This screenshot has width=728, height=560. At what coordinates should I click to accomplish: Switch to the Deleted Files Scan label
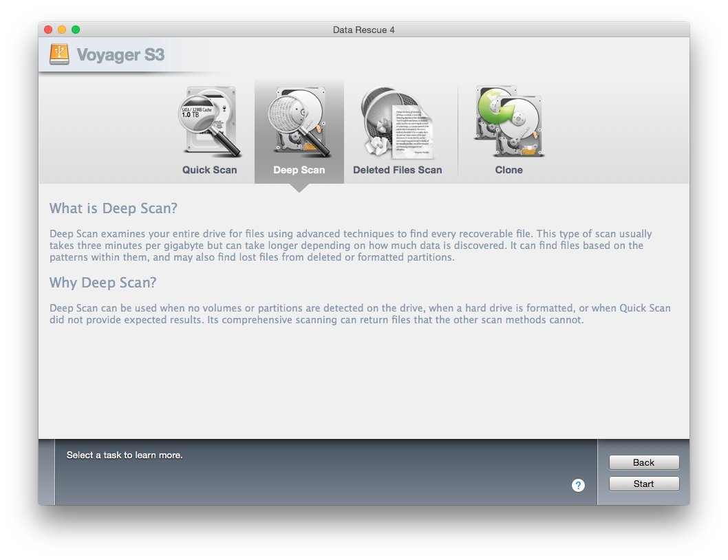point(398,170)
